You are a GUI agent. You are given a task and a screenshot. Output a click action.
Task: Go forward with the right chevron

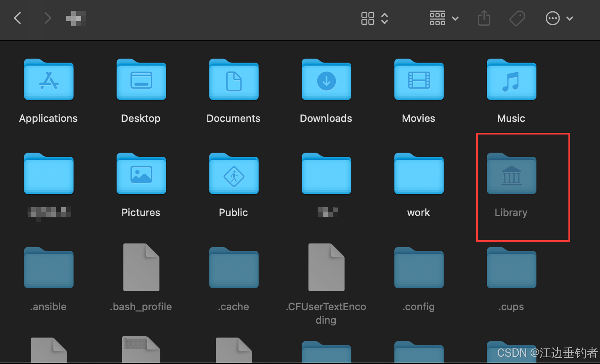pyautogui.click(x=48, y=18)
